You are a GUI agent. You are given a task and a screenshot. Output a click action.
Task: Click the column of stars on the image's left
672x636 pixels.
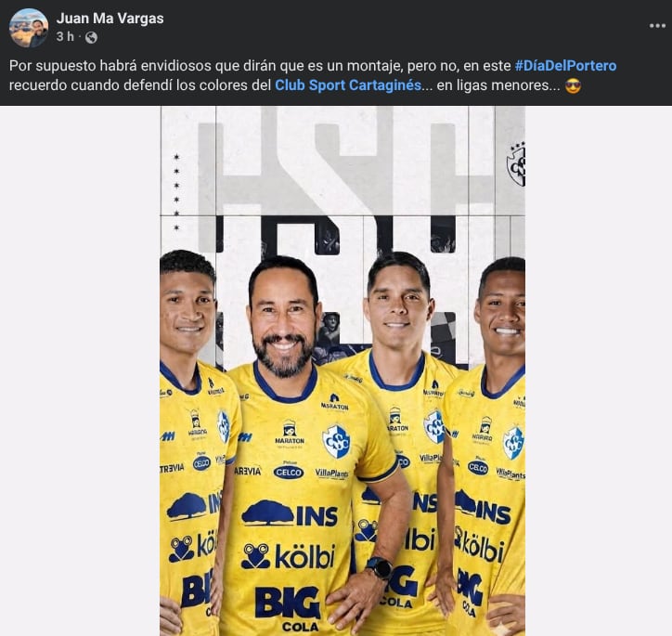click(x=176, y=192)
